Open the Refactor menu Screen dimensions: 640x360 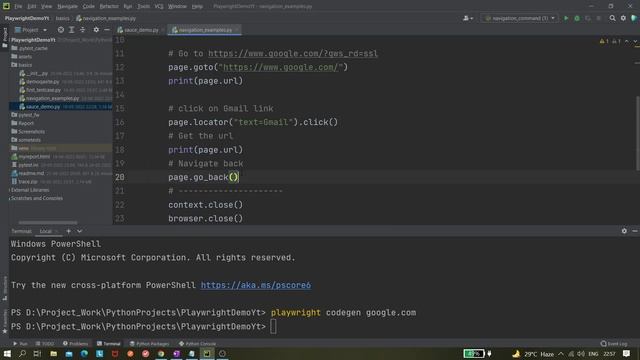click(109, 6)
